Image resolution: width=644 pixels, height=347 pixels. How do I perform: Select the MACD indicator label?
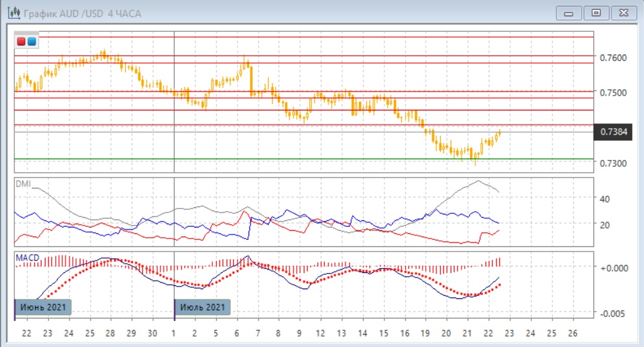(27, 258)
